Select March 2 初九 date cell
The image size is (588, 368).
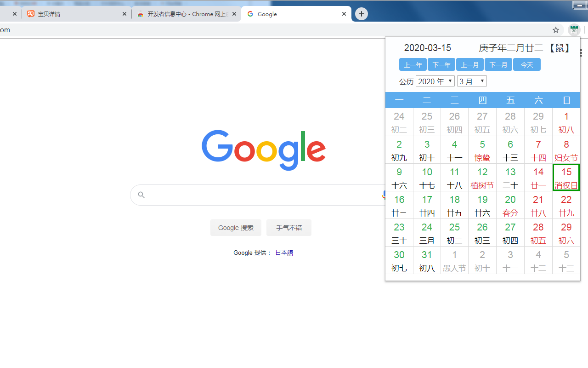(x=399, y=150)
